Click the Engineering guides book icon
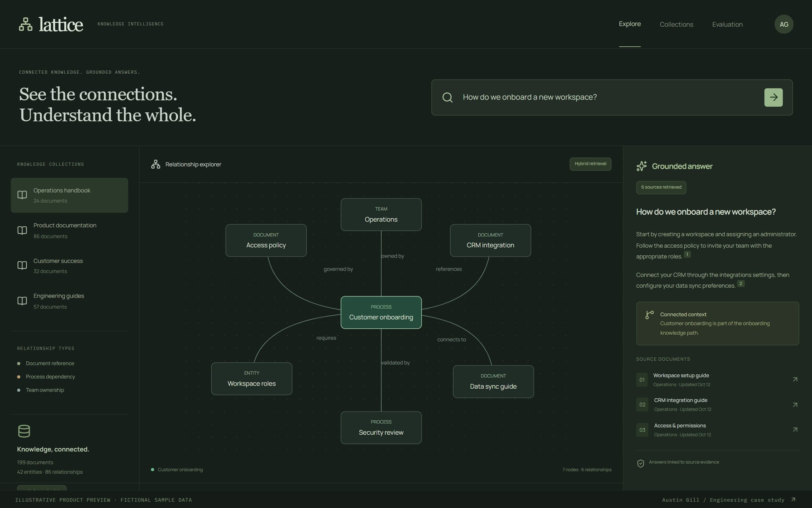 [x=22, y=301]
